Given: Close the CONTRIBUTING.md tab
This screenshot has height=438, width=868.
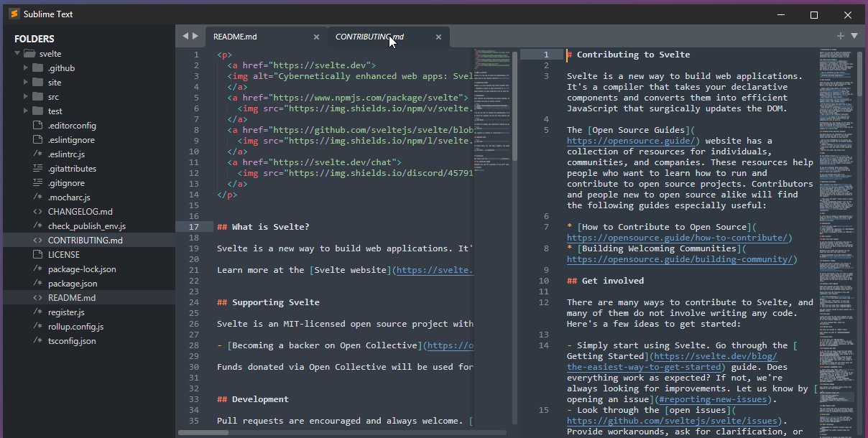Looking at the screenshot, I should click(x=438, y=37).
